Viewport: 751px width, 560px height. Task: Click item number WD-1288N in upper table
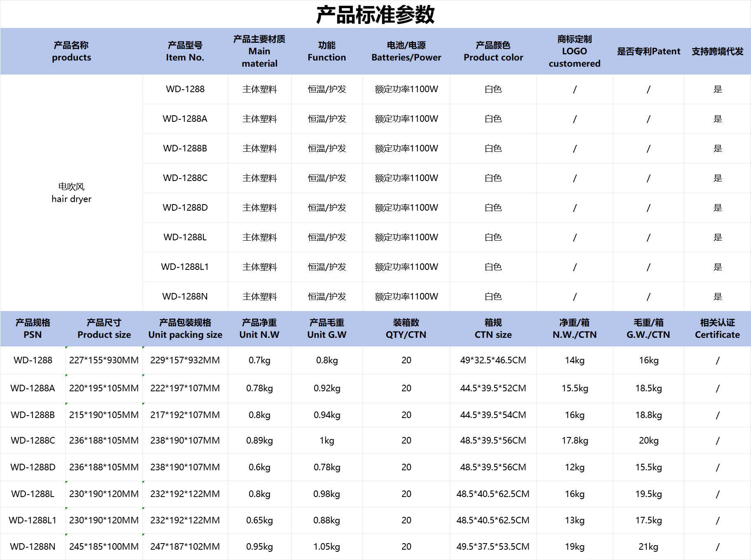tap(185, 297)
